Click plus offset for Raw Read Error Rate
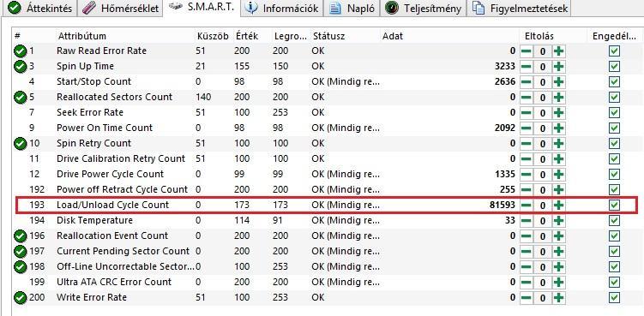Screen dimensions: 644x316 pos(557,51)
